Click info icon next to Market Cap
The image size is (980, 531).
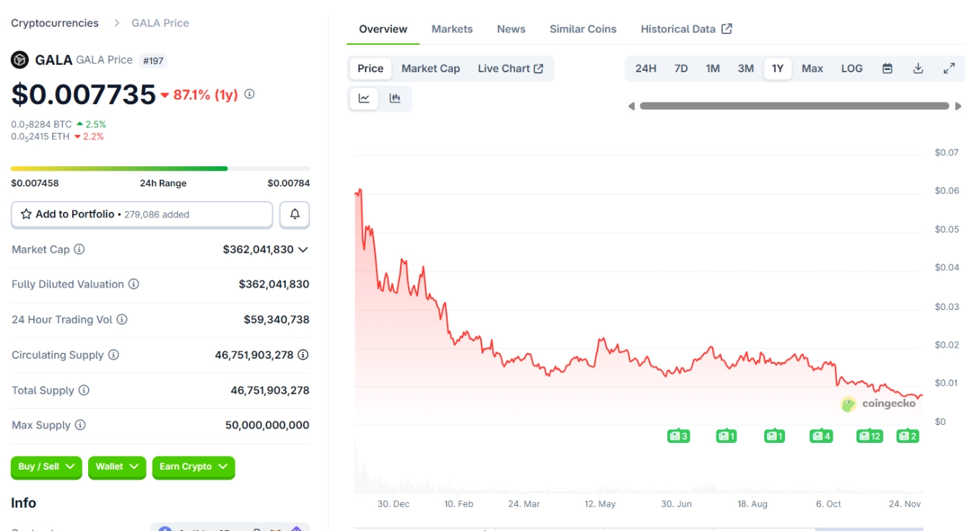click(79, 249)
